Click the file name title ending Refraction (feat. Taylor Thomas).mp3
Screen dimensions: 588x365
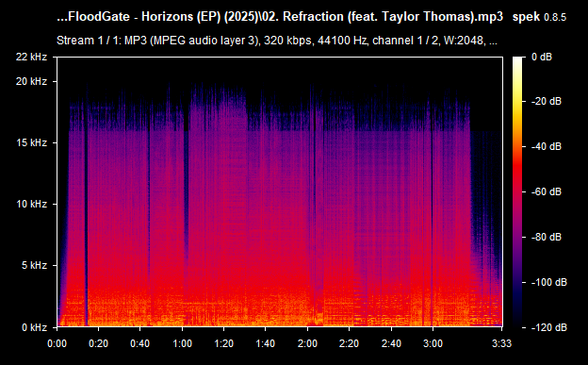[280, 17]
